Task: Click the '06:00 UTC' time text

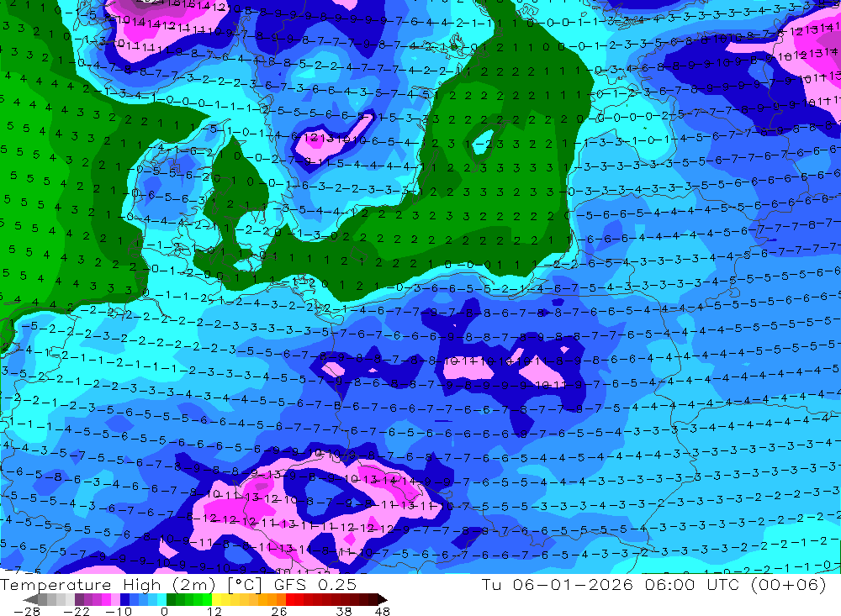Action: coord(692,584)
